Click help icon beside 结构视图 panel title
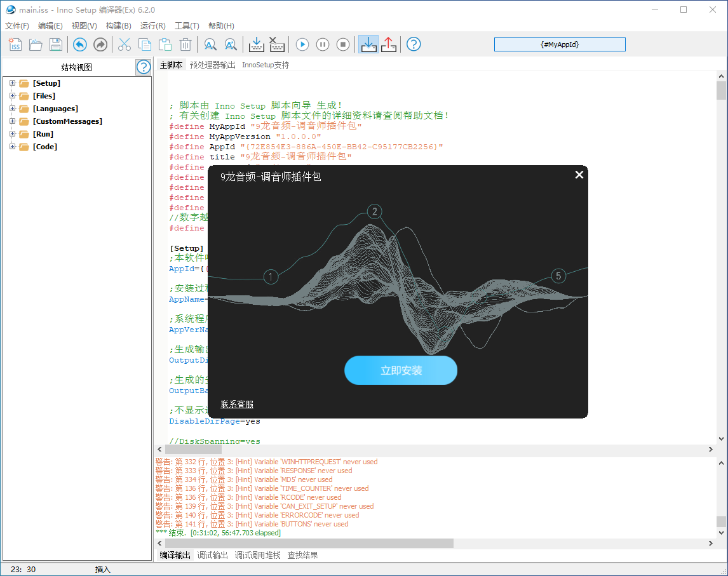The width and height of the screenshot is (728, 576). (x=143, y=67)
